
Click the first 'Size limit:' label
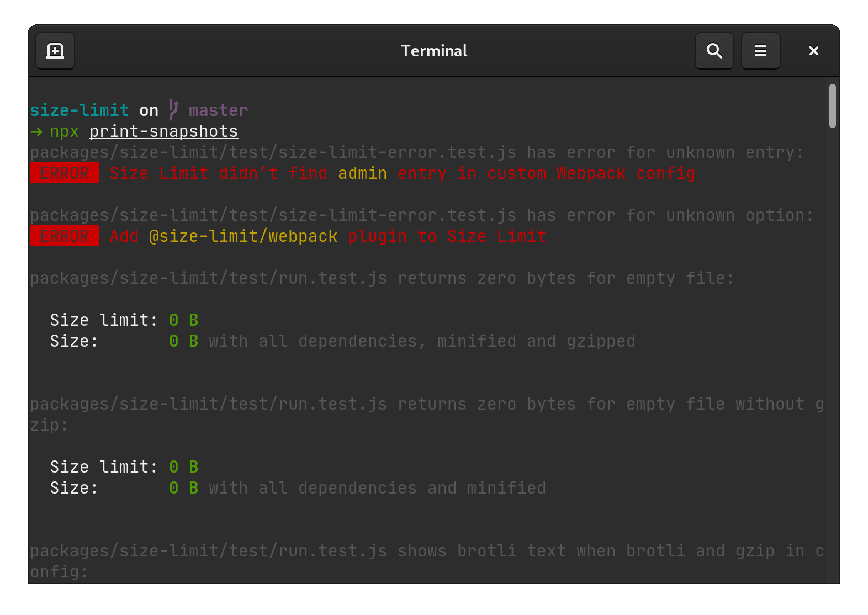click(x=104, y=320)
